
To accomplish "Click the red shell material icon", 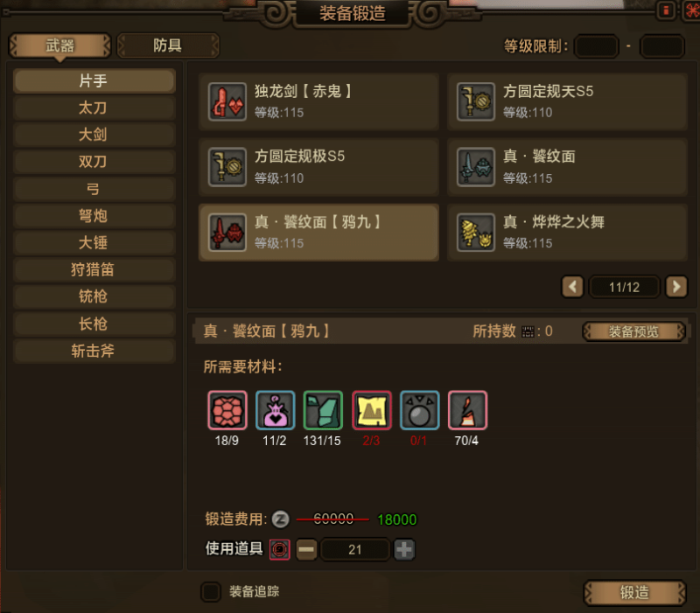I will [227, 410].
